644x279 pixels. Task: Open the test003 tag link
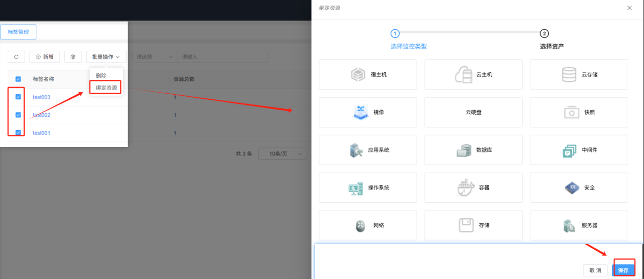coord(41,97)
